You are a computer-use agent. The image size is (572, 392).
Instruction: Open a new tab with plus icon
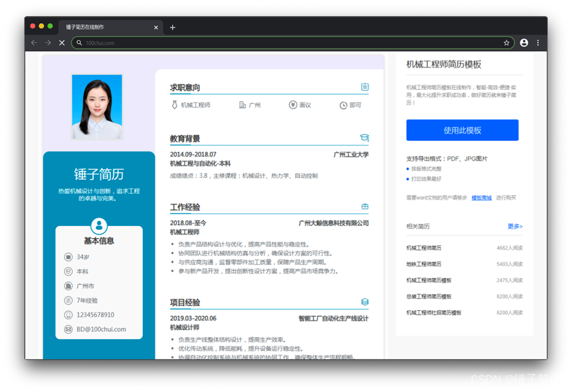(173, 27)
